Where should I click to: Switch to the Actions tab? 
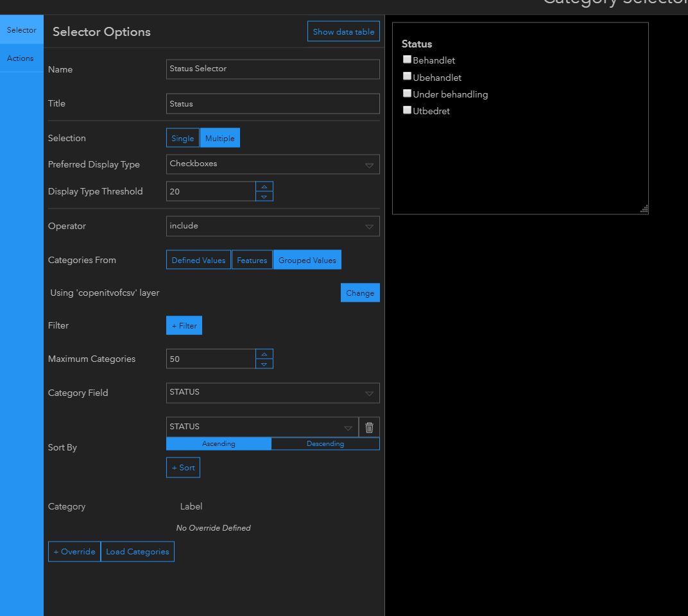21,58
